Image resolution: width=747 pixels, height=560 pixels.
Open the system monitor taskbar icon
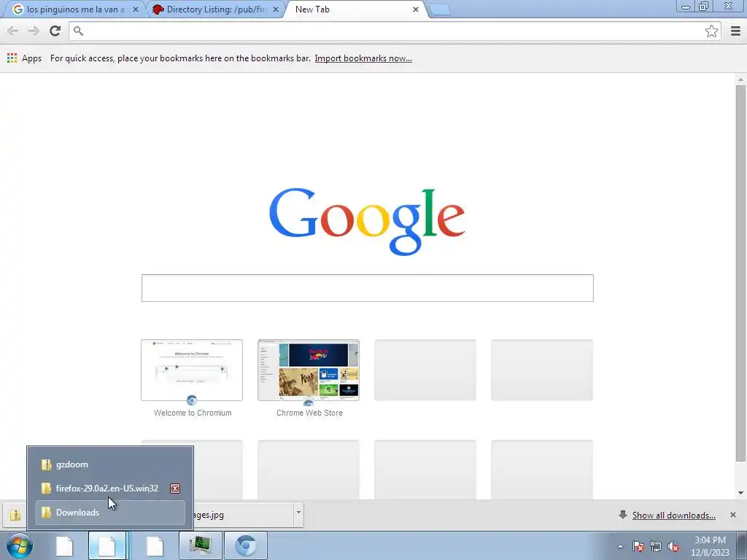(x=201, y=545)
